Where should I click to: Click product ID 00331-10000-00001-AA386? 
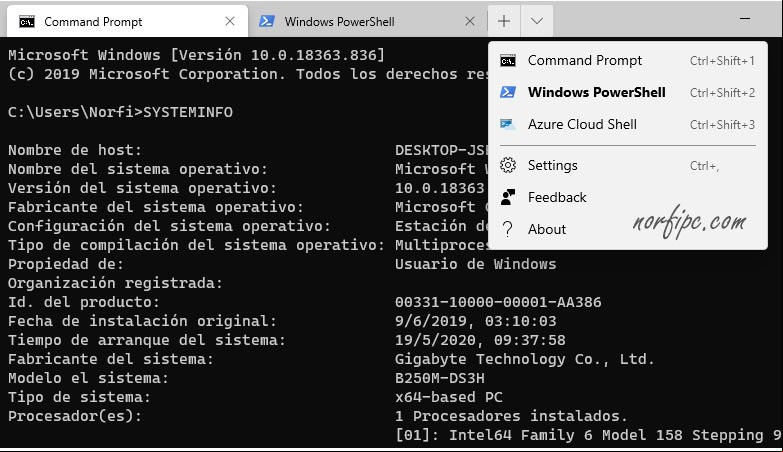click(x=498, y=302)
